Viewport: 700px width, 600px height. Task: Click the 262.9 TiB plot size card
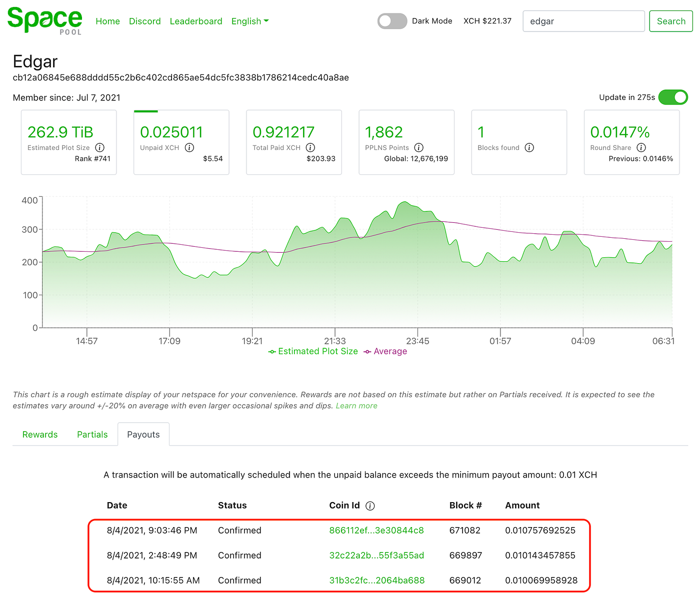coord(69,142)
